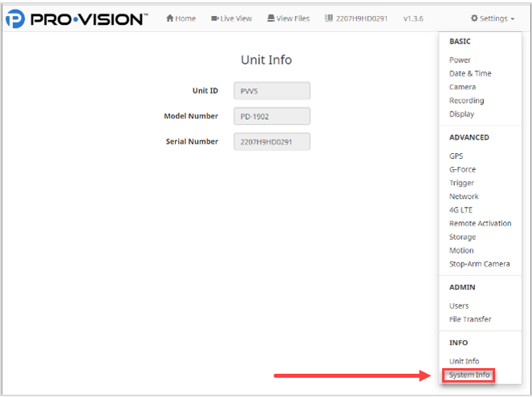Open Stop-Arm Camera settings
The width and height of the screenshot is (532, 397).
(x=479, y=264)
